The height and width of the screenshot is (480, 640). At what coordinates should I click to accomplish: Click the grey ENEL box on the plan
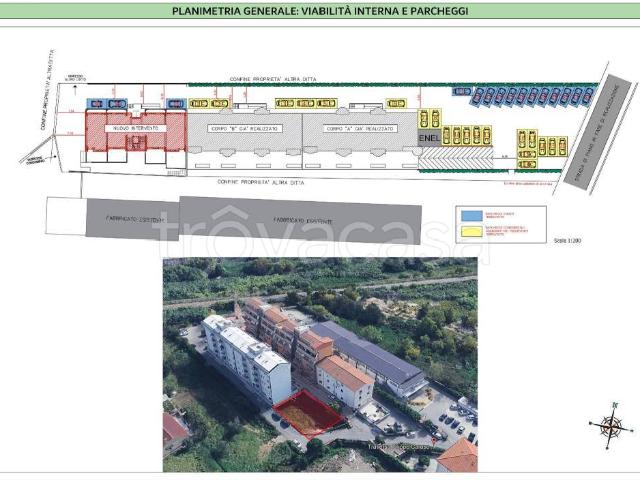click(429, 138)
